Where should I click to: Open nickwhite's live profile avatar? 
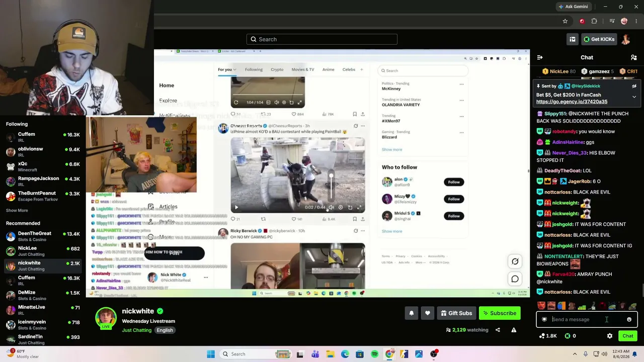[106, 318]
